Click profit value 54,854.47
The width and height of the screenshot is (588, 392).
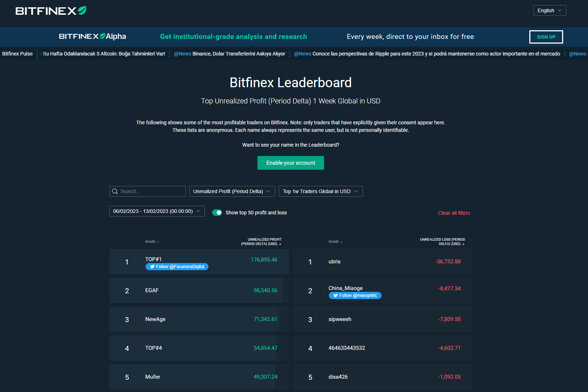pyautogui.click(x=265, y=348)
